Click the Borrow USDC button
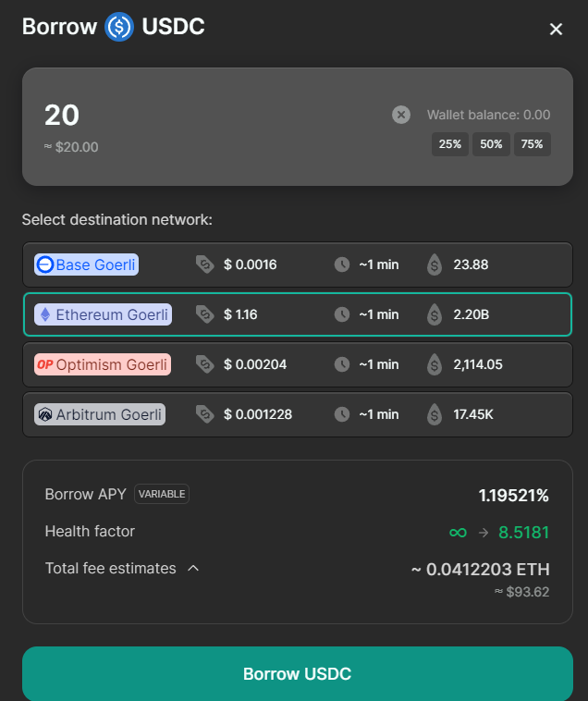 point(298,674)
